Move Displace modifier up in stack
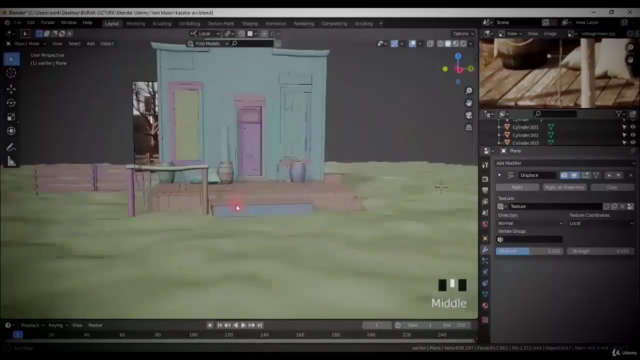Screen dimensions: 640x360 [x=609, y=175]
